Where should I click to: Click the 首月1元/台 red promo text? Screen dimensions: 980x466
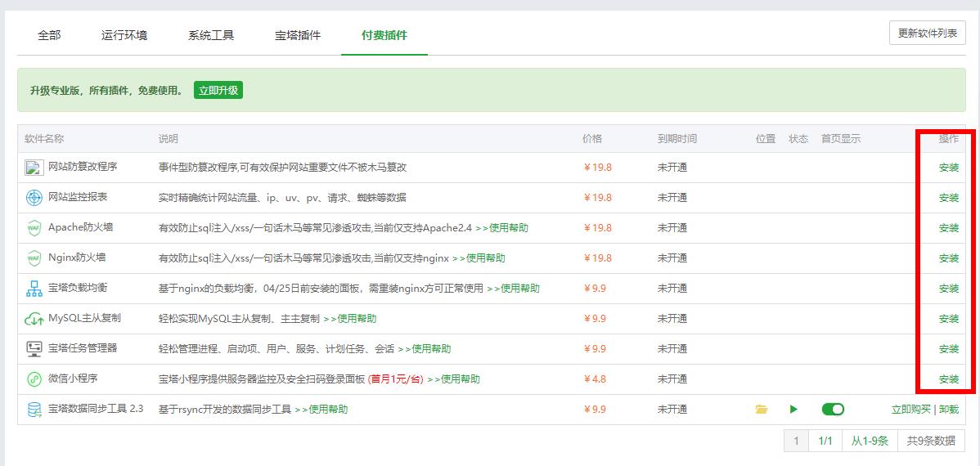tap(396, 379)
